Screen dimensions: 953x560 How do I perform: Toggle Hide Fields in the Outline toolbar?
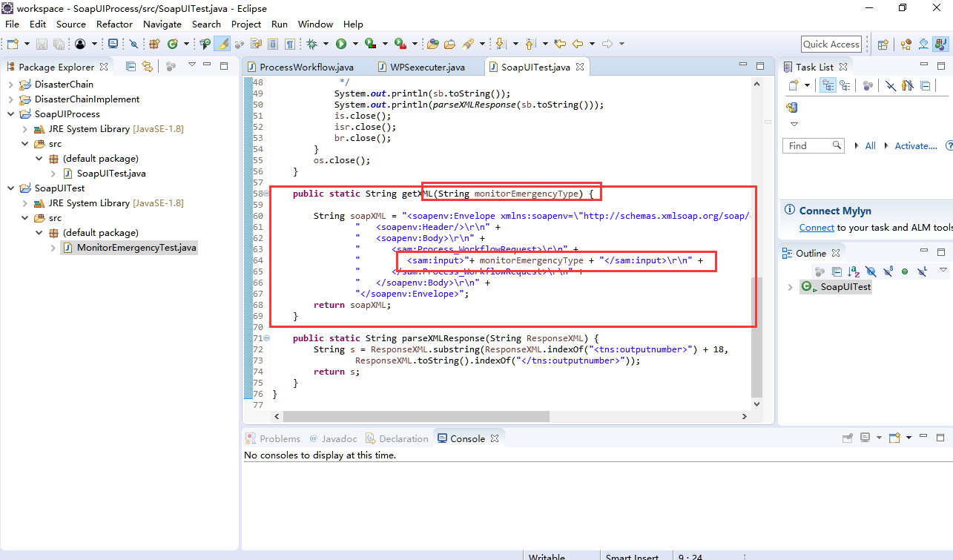(x=869, y=271)
